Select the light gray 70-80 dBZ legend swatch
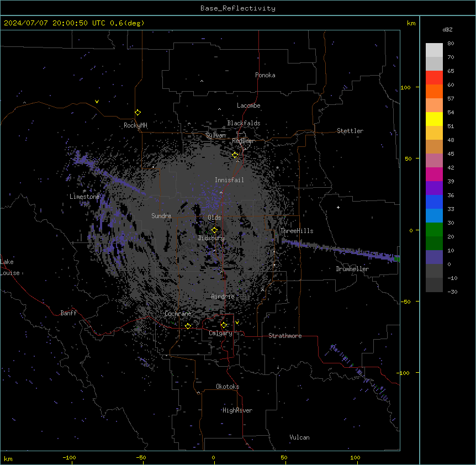Screen dimensions: 476x465 pyautogui.click(x=434, y=50)
